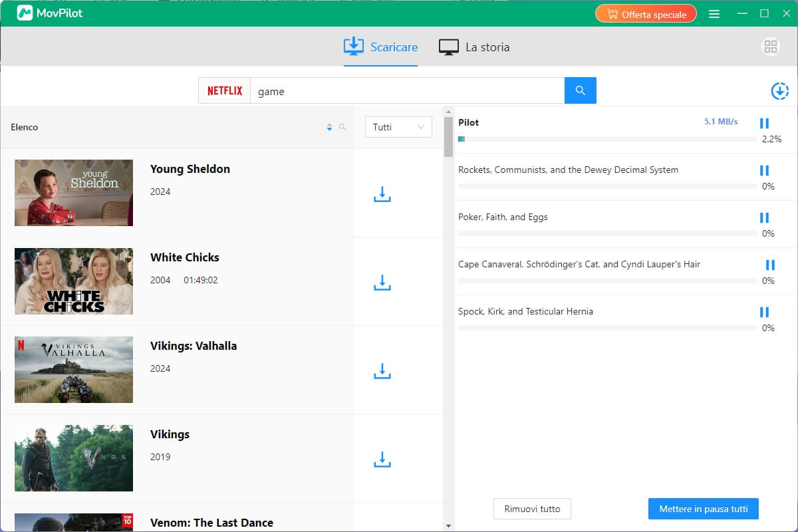Click the grid view icon
The image size is (798, 532).
(x=771, y=47)
